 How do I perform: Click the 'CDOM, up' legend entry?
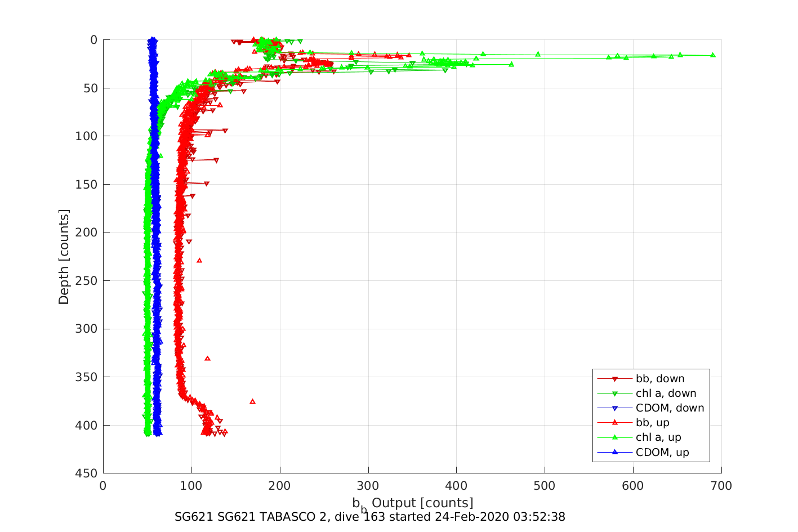pos(643,452)
